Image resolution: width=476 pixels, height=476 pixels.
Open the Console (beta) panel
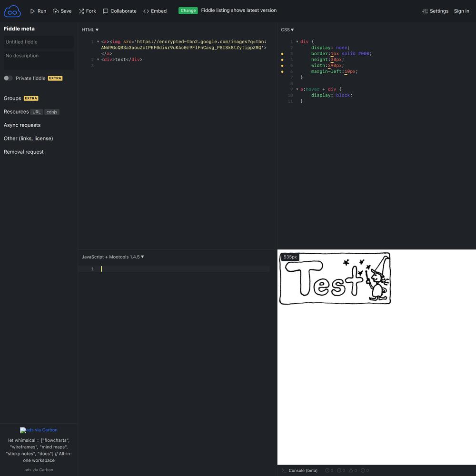(x=303, y=471)
